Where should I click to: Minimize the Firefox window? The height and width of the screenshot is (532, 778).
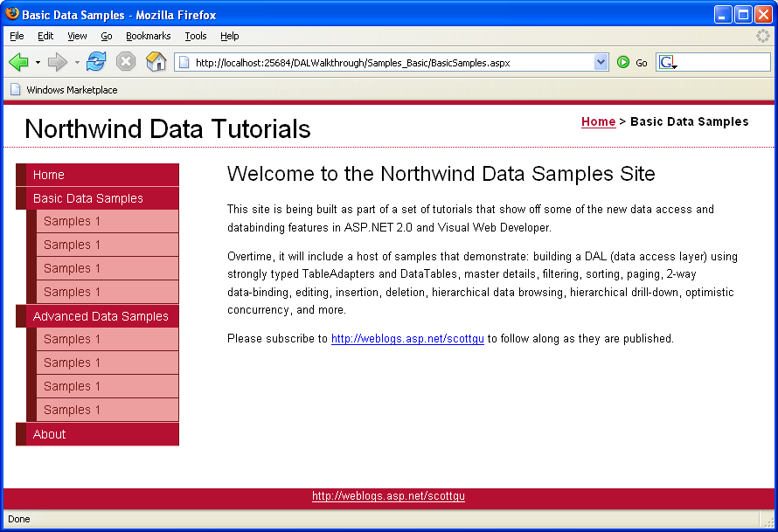pyautogui.click(x=723, y=14)
